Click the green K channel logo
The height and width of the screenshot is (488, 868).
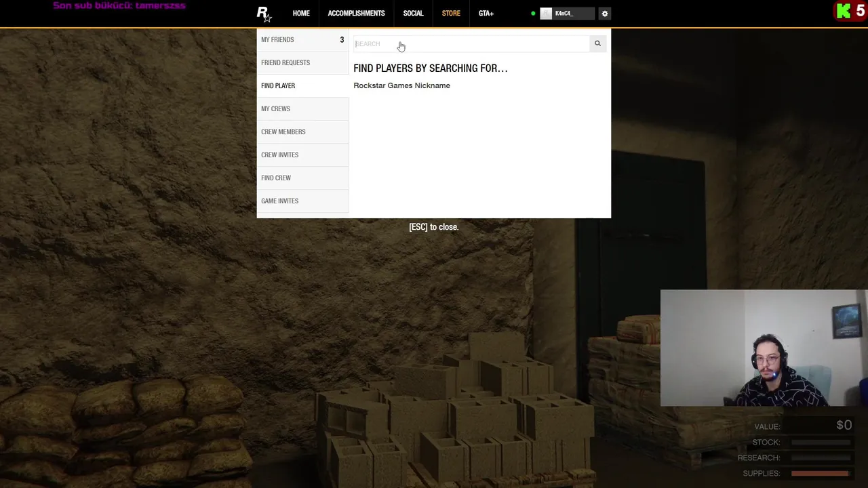(x=844, y=11)
